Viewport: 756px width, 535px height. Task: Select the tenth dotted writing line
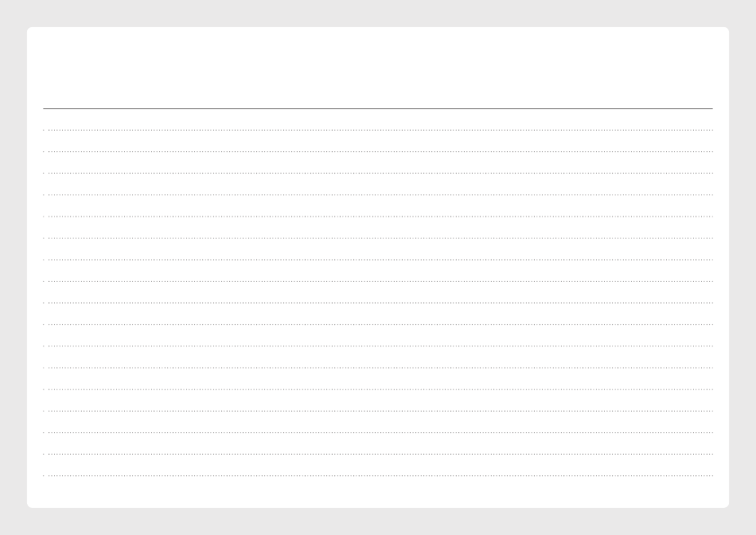click(x=378, y=325)
